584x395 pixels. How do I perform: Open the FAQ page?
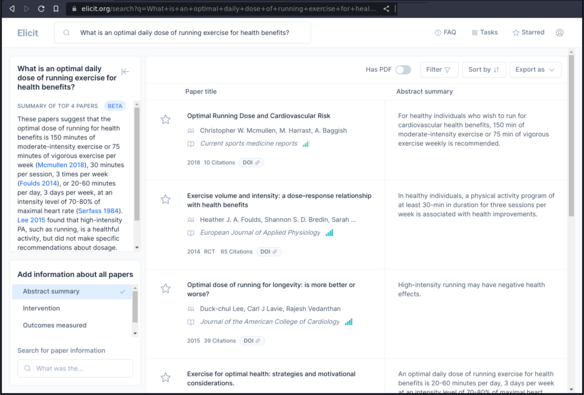point(445,32)
